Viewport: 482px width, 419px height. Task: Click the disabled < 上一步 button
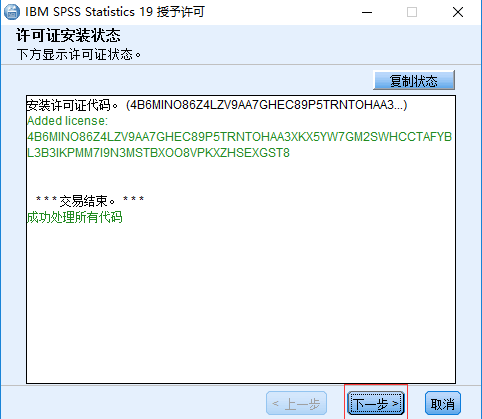click(x=296, y=404)
